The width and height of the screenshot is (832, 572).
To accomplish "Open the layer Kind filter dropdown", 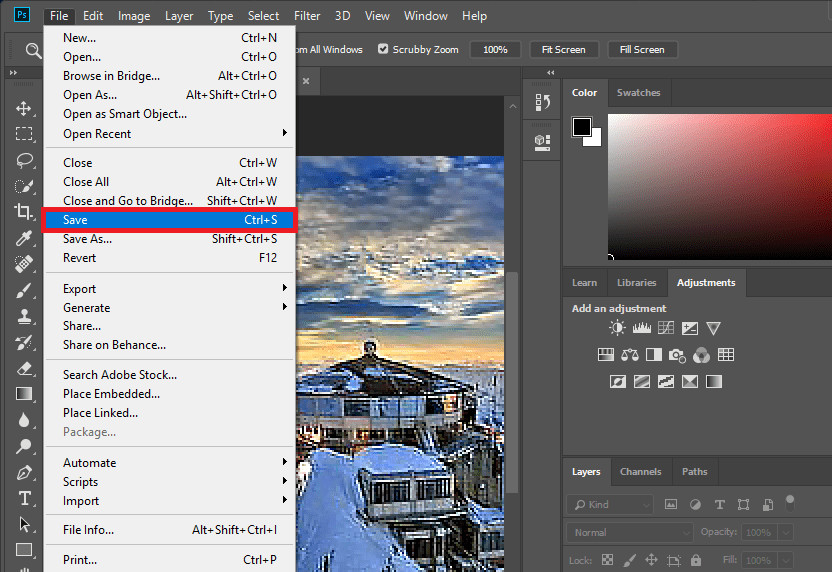I will [610, 505].
